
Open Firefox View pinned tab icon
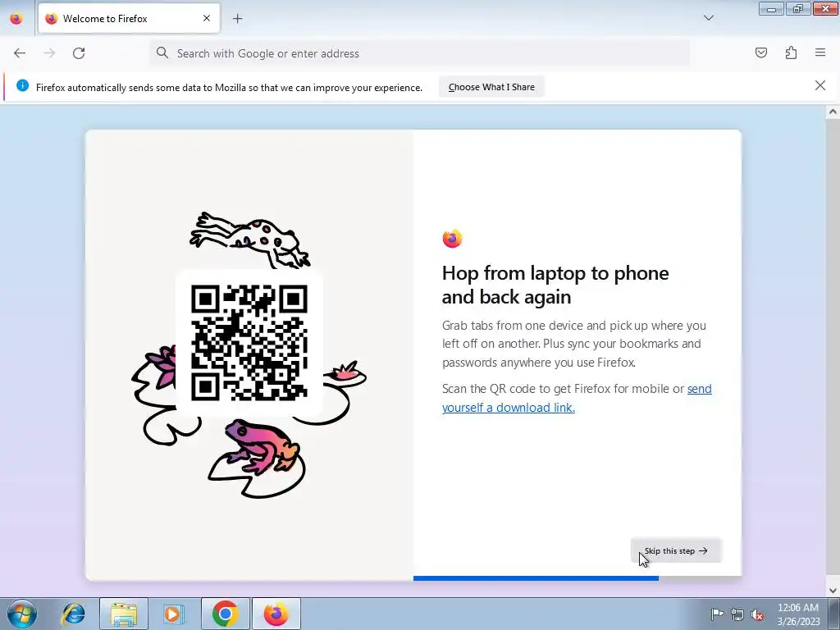pos(16,18)
